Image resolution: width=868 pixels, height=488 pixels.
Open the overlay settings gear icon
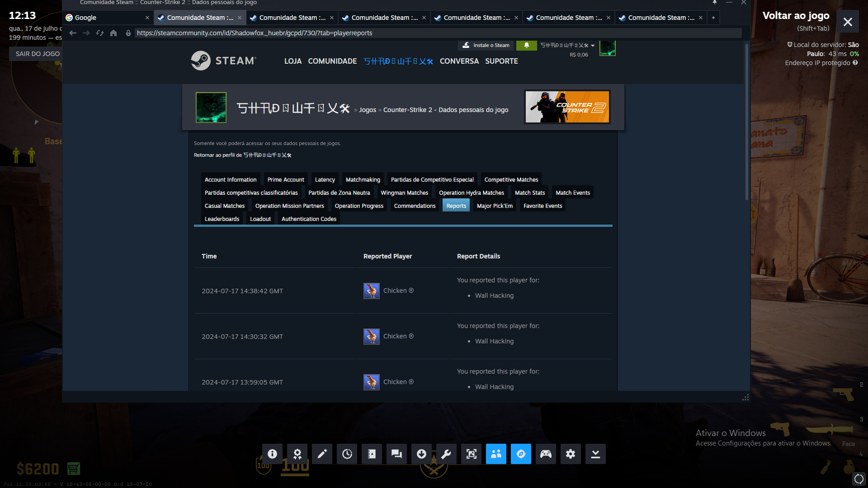[571, 454]
